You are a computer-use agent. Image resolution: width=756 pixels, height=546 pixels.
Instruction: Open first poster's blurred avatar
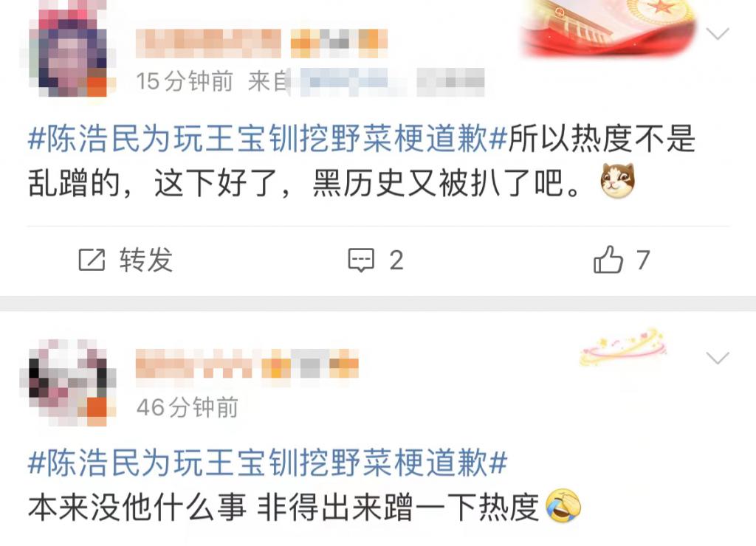click(x=68, y=48)
